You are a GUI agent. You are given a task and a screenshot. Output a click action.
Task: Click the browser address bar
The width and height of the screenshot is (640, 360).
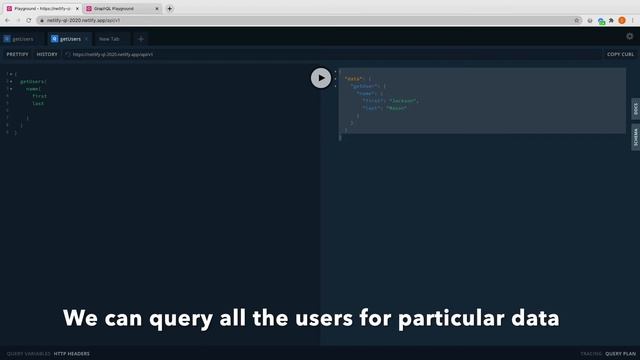click(x=309, y=20)
